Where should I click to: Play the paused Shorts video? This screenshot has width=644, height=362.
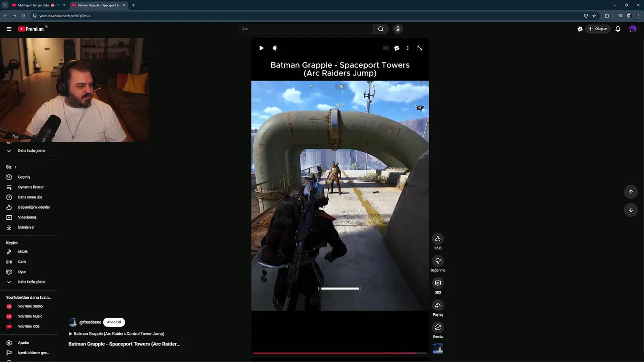[261, 48]
